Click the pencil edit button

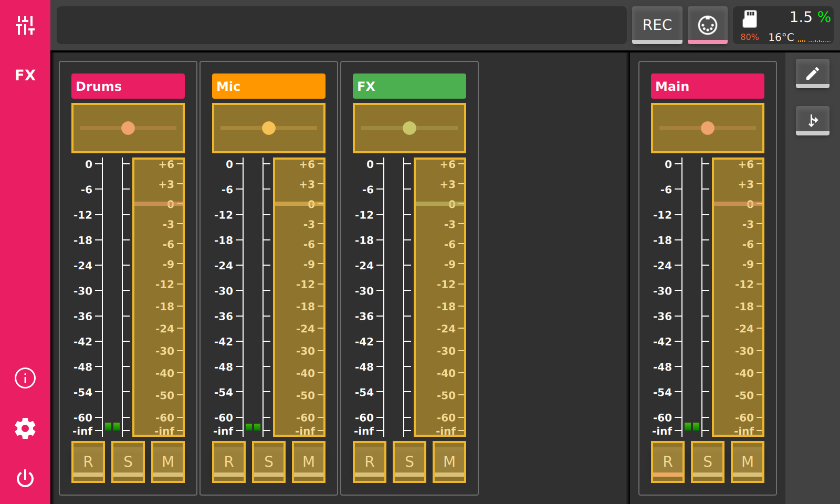click(x=813, y=73)
